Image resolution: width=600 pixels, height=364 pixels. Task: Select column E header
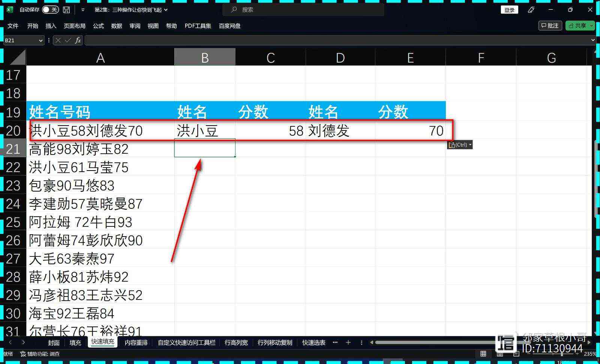(410, 58)
